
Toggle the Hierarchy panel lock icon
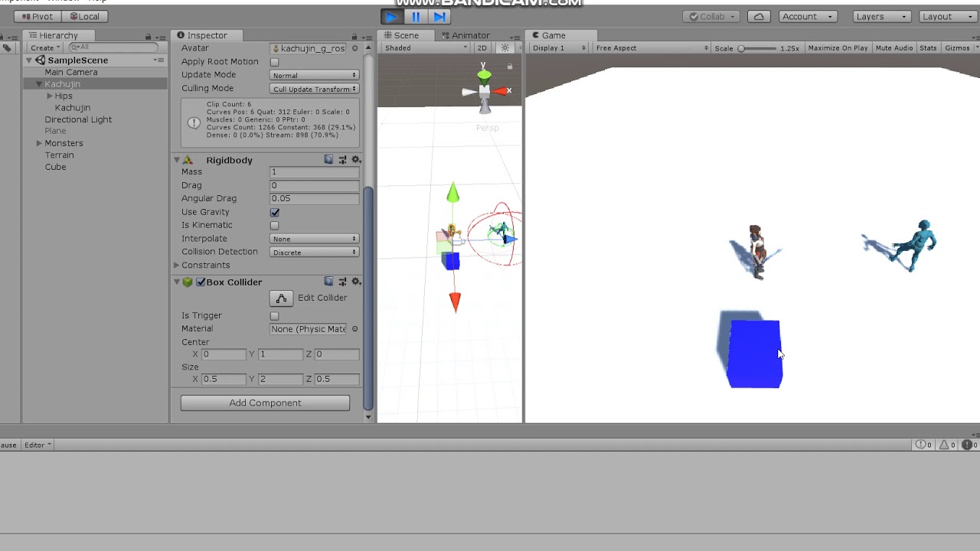tap(149, 36)
